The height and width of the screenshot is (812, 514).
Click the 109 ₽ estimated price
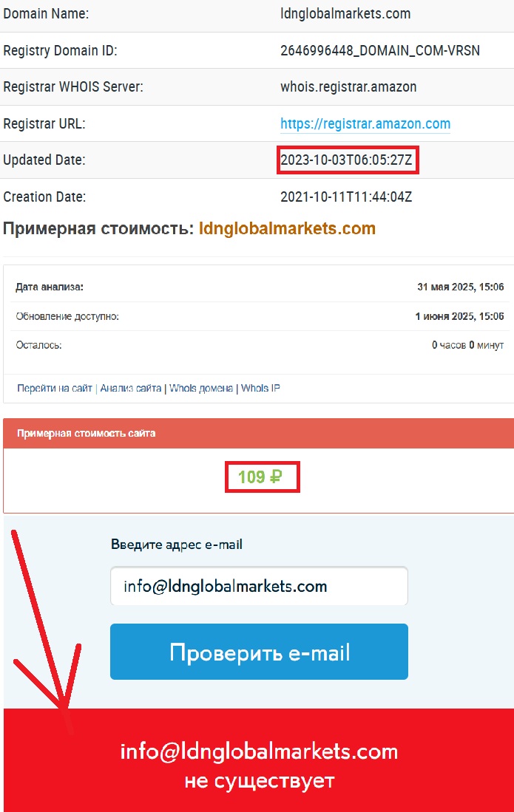pos(260,477)
